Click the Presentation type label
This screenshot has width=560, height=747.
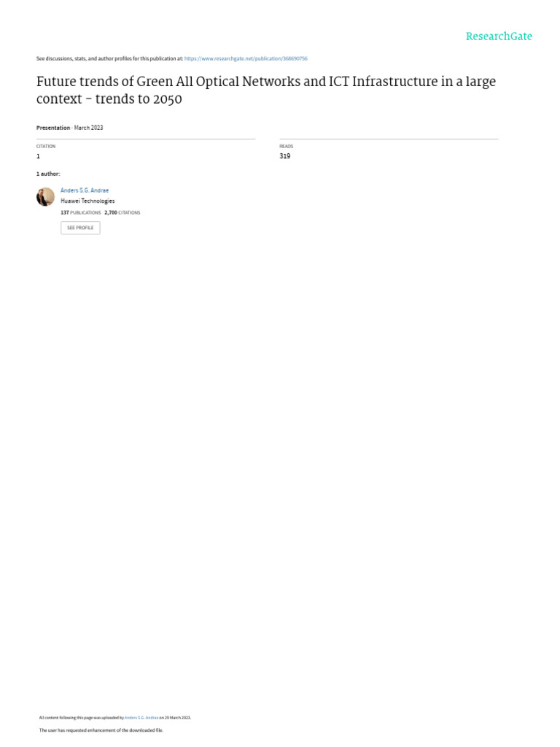coord(52,128)
